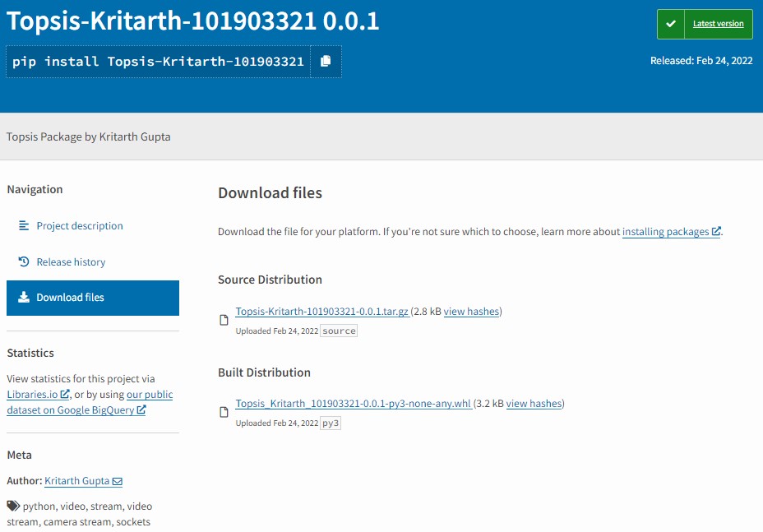Click the 'Navigation' sidebar heading
This screenshot has width=763, height=532.
[35, 189]
